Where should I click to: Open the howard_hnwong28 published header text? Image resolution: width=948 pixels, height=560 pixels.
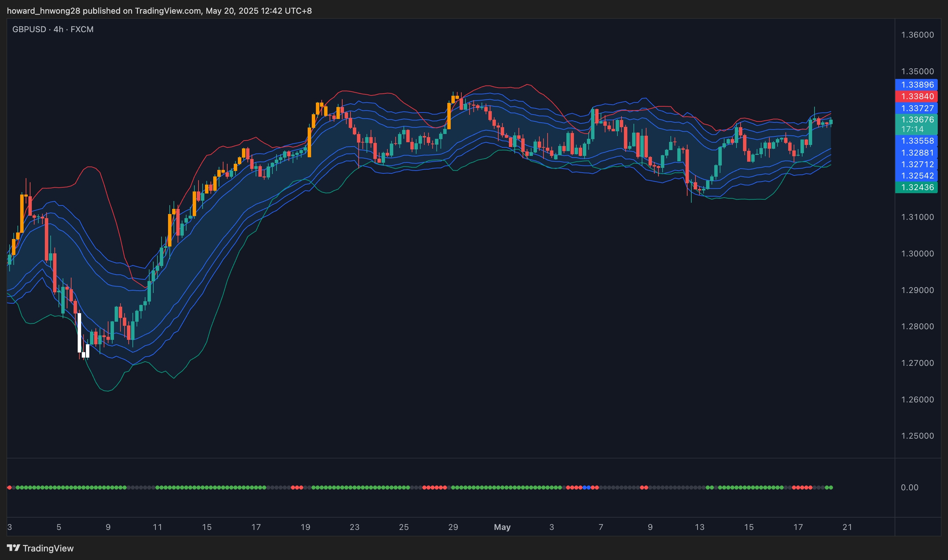point(159,11)
